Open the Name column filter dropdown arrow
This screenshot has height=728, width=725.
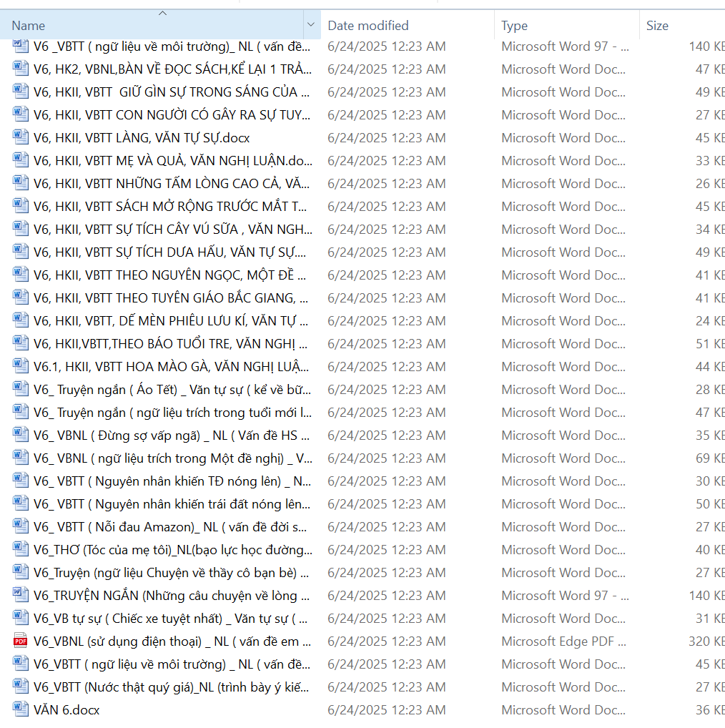311,26
